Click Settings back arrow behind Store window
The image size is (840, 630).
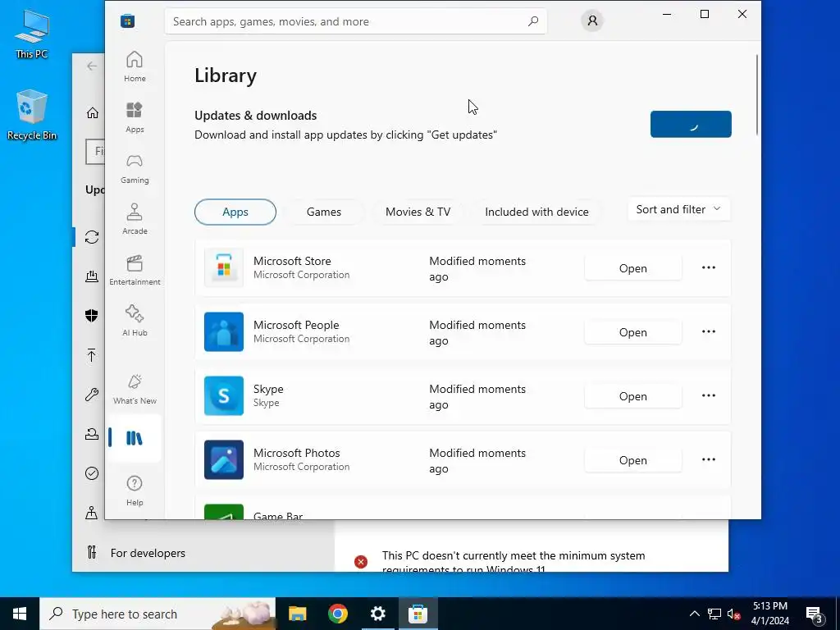tap(92, 66)
